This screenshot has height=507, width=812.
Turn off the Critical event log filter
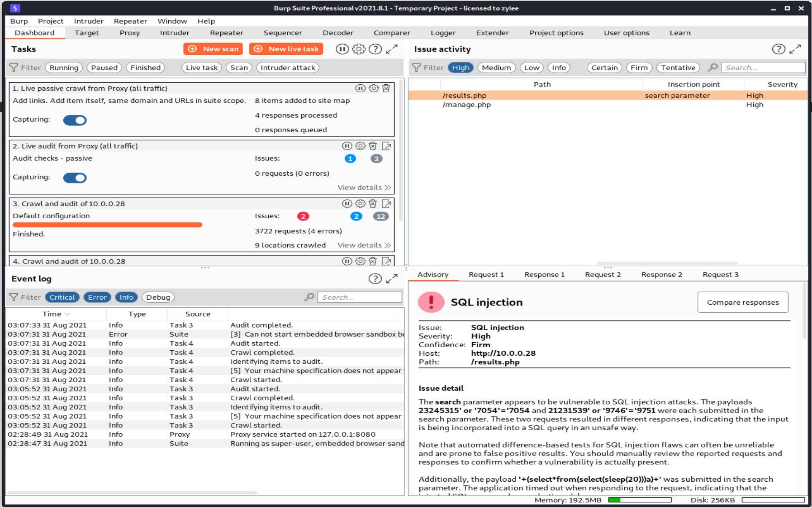click(x=62, y=298)
